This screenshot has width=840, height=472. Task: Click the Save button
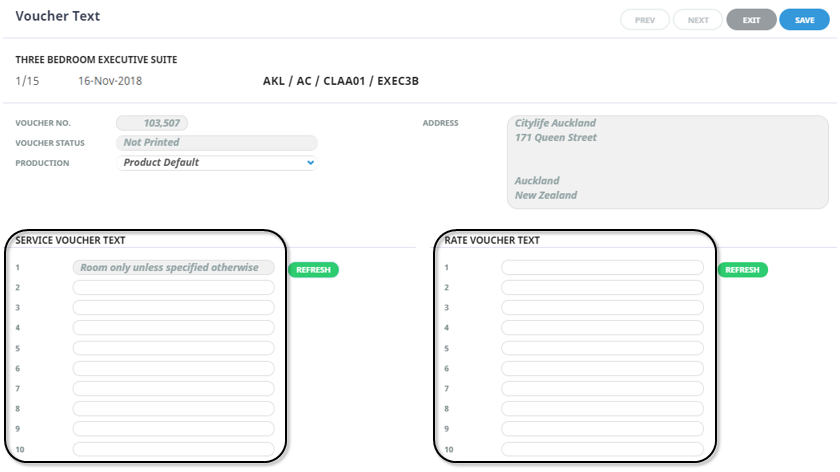coord(804,20)
